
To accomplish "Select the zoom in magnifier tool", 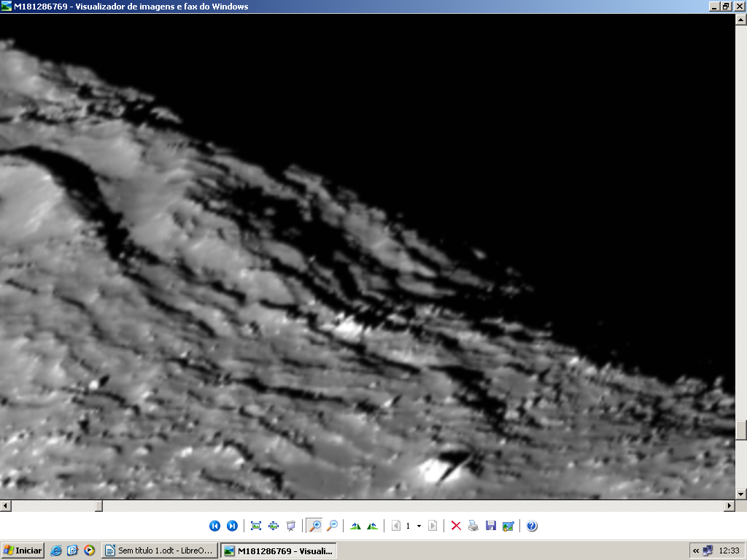I will click(315, 526).
